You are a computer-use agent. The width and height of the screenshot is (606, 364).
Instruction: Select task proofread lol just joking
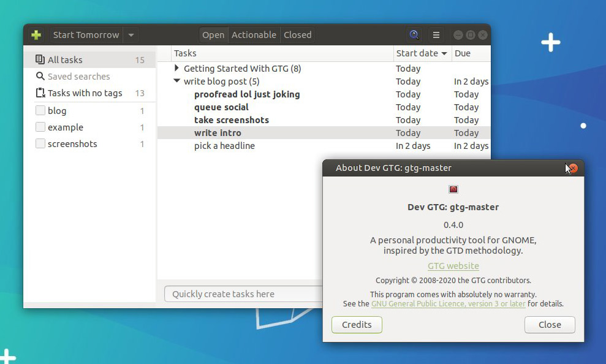(x=247, y=94)
